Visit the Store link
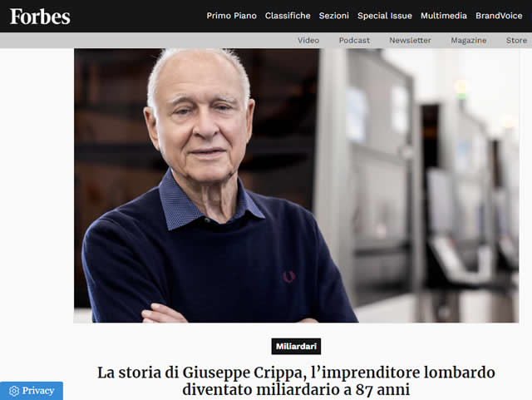Viewport: 532px width, 400px height. coord(516,40)
